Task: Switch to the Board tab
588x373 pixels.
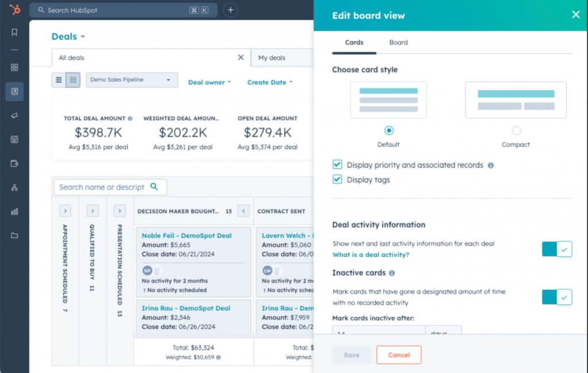Action: [399, 42]
